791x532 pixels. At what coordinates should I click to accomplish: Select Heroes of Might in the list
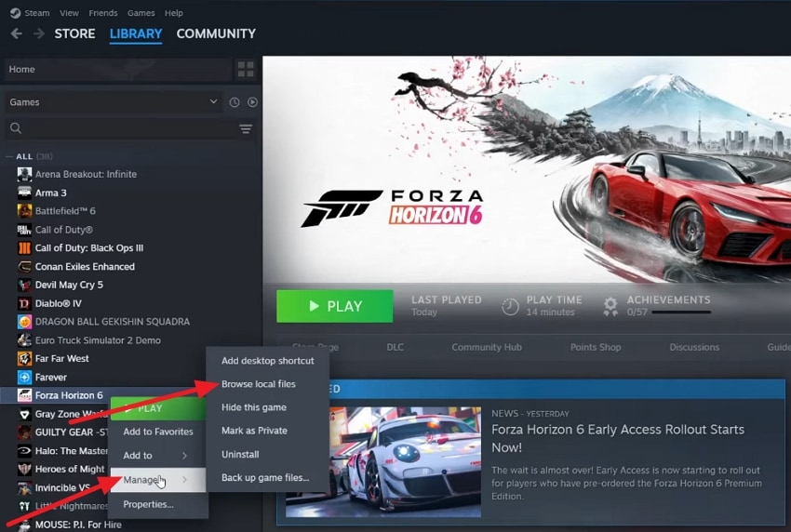(x=70, y=469)
